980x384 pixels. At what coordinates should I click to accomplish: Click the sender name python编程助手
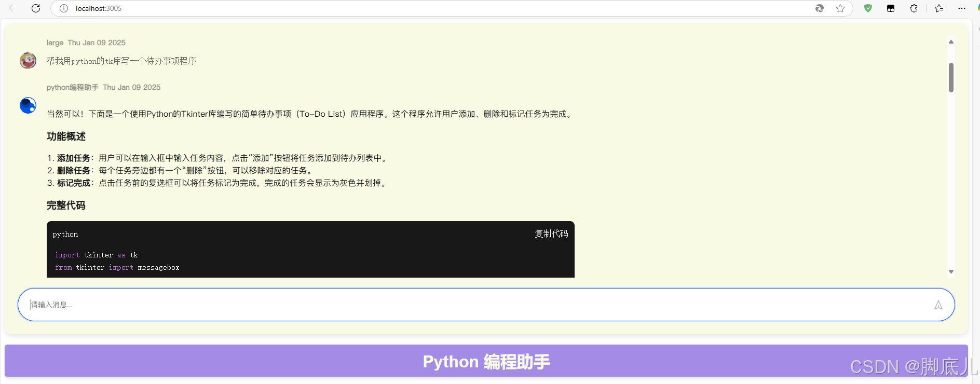[x=73, y=87]
